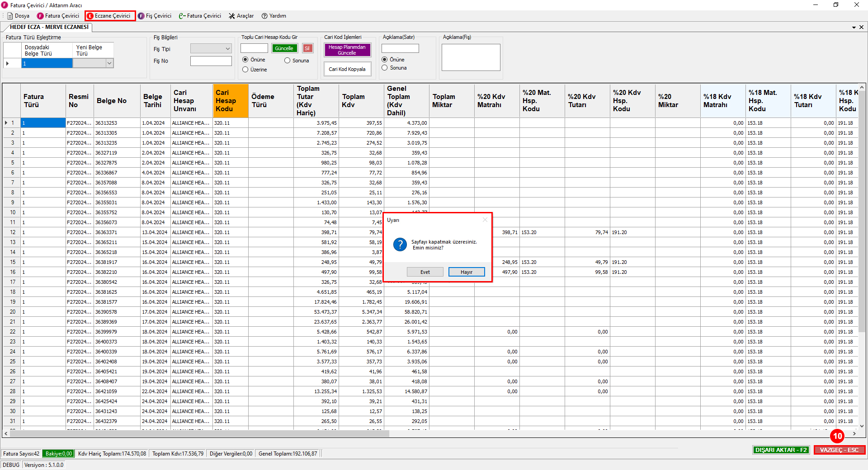The image size is (868, 470).
Task: Click the Cari Hesap Kodu column header
Action: pos(231,101)
